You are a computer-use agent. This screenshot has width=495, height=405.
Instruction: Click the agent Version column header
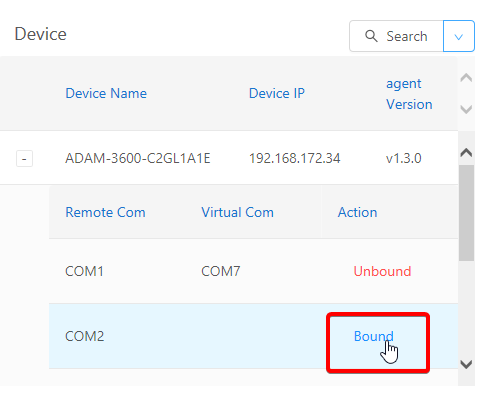point(409,94)
